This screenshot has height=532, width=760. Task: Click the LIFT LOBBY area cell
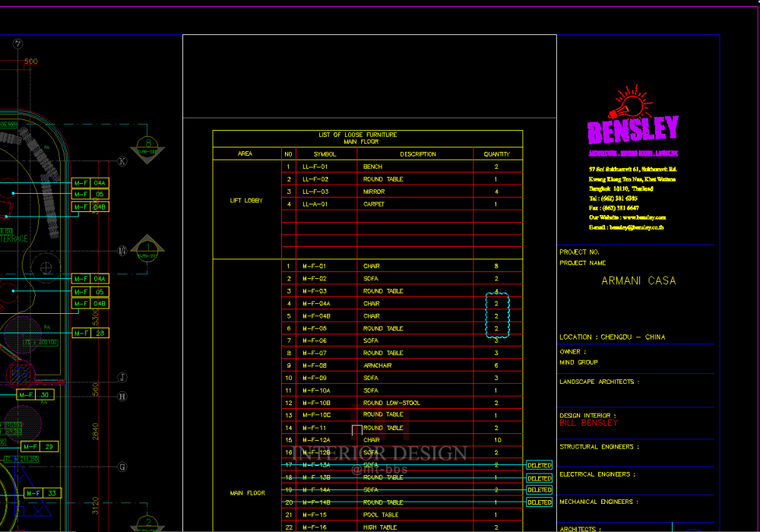[x=246, y=201]
